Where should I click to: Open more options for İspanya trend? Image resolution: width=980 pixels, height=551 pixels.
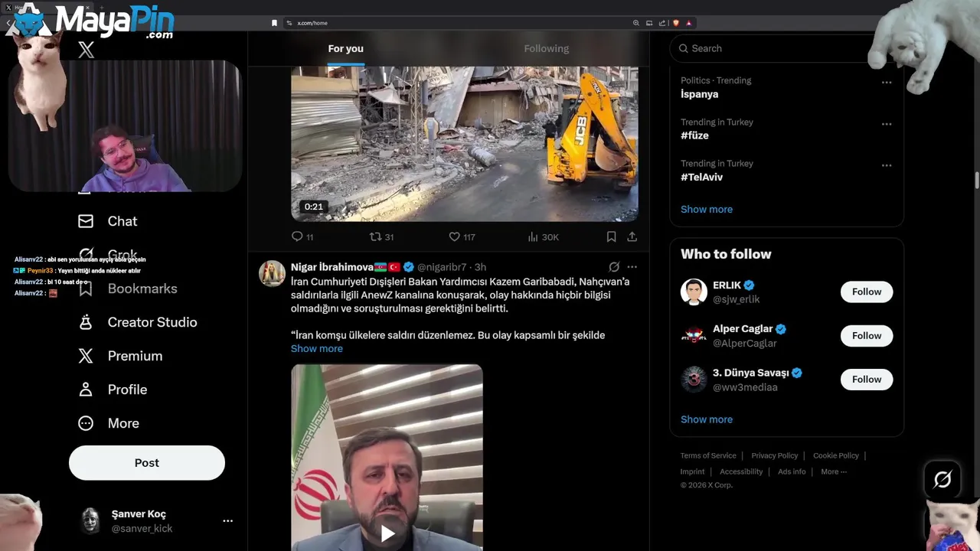(x=886, y=83)
